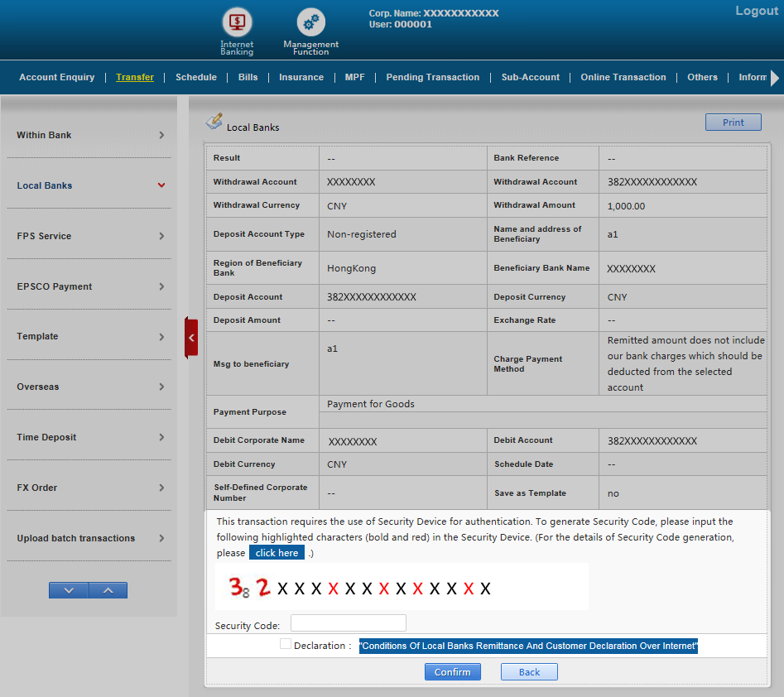
Task: Open the Account Enquiry menu
Action: pos(56,77)
